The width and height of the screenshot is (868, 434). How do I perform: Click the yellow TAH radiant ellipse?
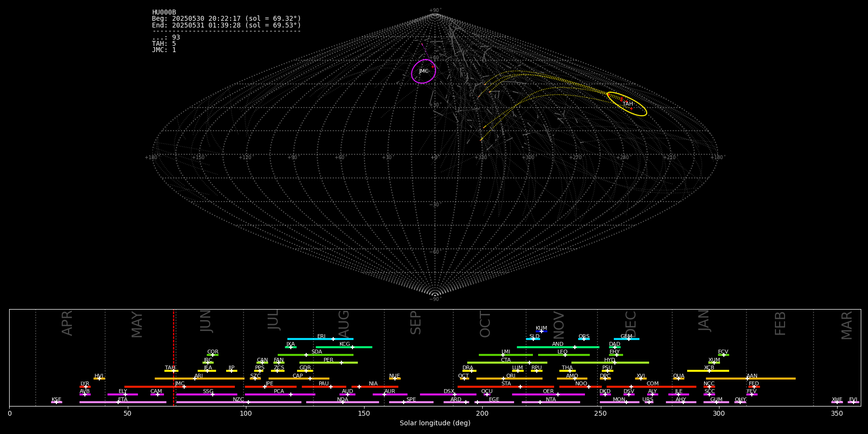coord(626,104)
